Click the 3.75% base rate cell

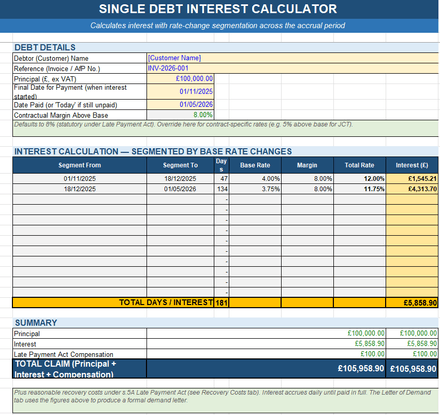click(x=255, y=189)
